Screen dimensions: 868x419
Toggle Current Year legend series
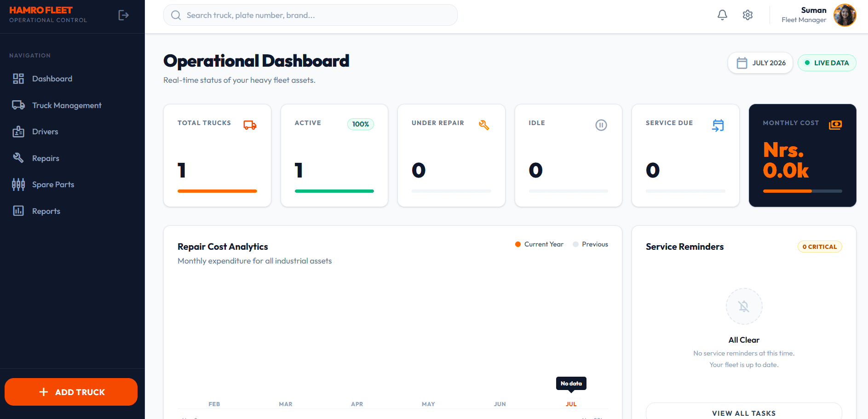[539, 244]
